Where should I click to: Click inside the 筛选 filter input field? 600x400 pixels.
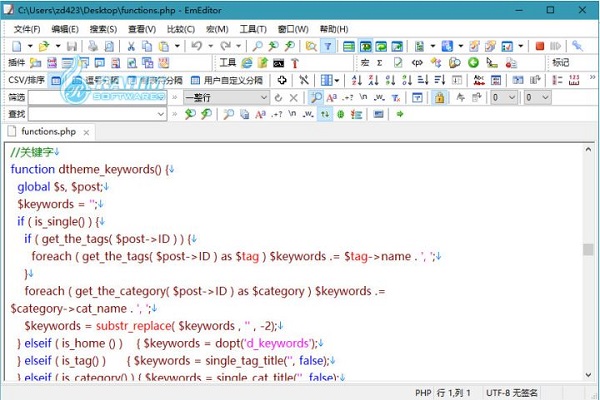(x=95, y=97)
